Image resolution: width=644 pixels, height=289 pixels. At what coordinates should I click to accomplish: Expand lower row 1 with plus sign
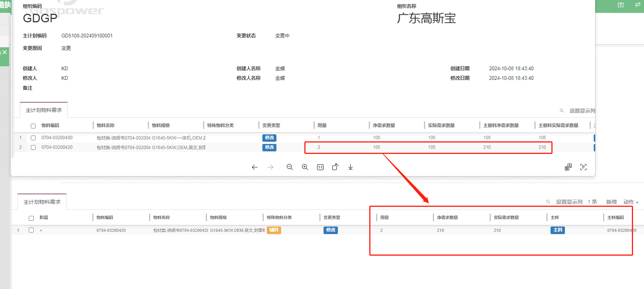[x=41, y=230]
